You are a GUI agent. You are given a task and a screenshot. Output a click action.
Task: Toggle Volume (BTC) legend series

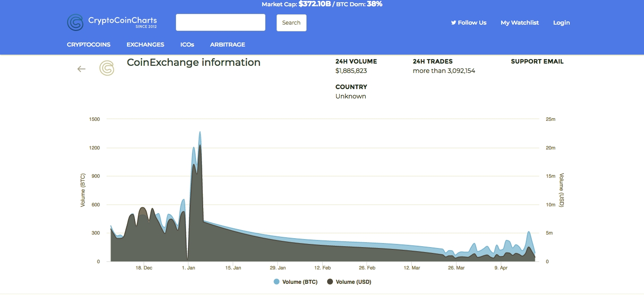(295, 282)
